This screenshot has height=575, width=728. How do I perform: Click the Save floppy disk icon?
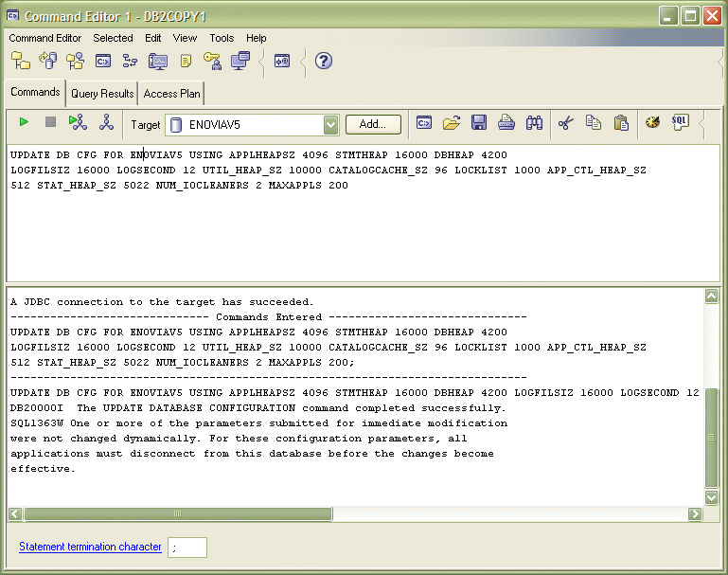[x=479, y=122]
